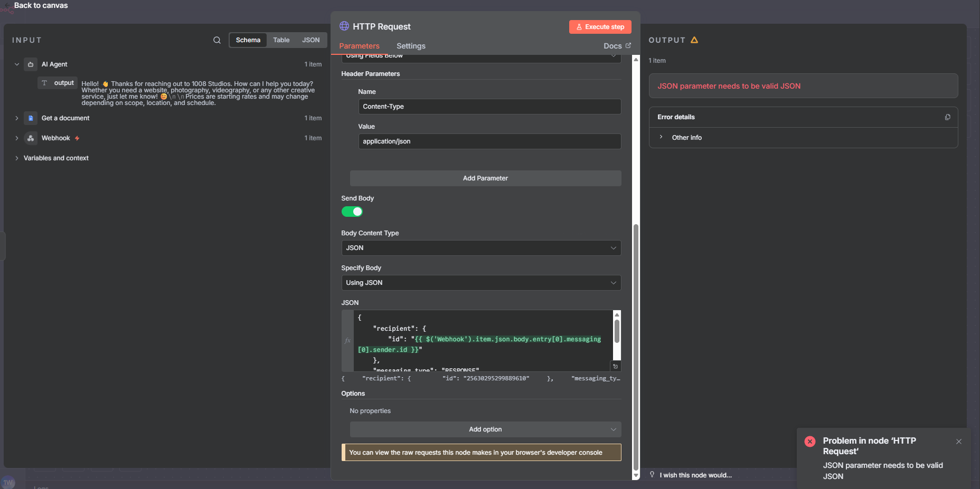
Task: Expand the JSON editor with corner icon
Action: click(615, 366)
